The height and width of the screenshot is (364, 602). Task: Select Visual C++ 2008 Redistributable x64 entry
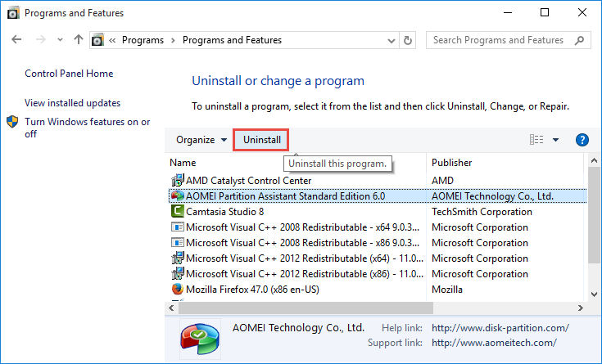click(302, 227)
